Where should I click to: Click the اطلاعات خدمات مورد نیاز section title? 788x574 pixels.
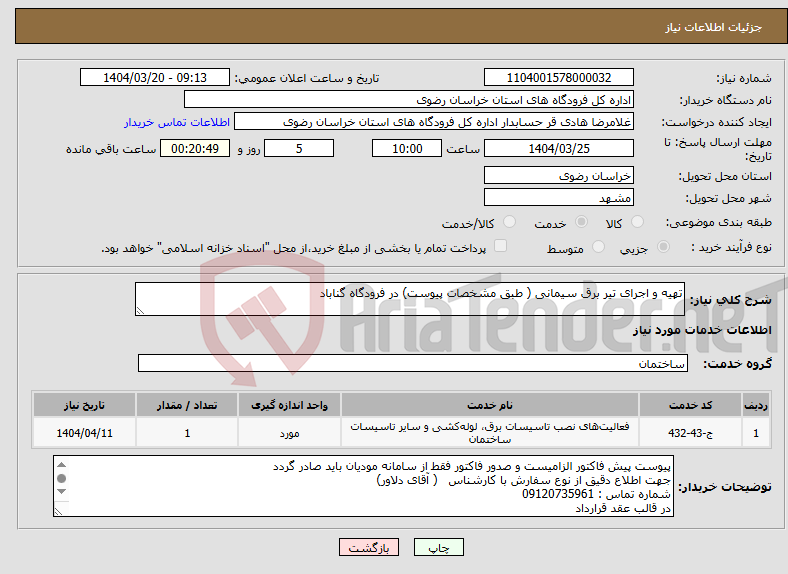coord(702,330)
